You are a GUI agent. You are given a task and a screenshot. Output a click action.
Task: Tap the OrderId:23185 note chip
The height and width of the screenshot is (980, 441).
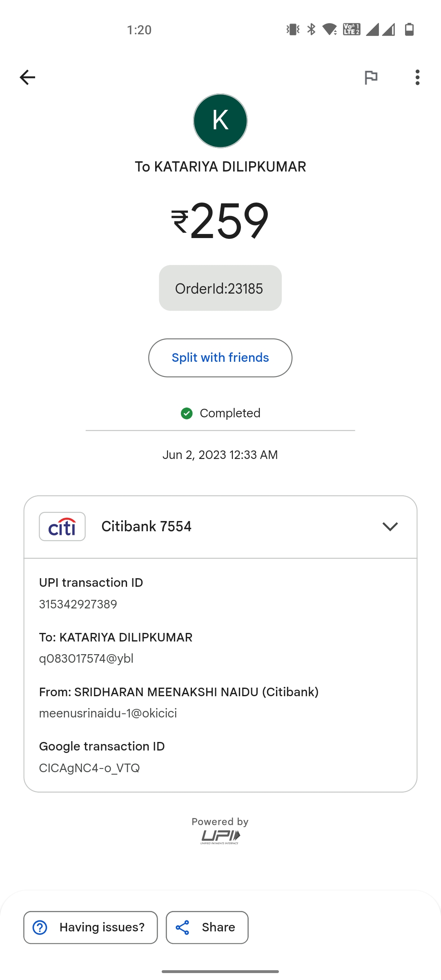click(x=220, y=288)
